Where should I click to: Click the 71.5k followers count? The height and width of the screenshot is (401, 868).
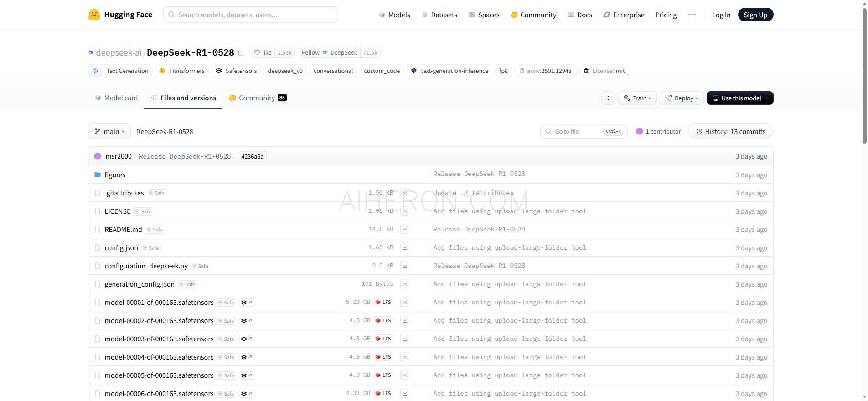click(x=370, y=52)
